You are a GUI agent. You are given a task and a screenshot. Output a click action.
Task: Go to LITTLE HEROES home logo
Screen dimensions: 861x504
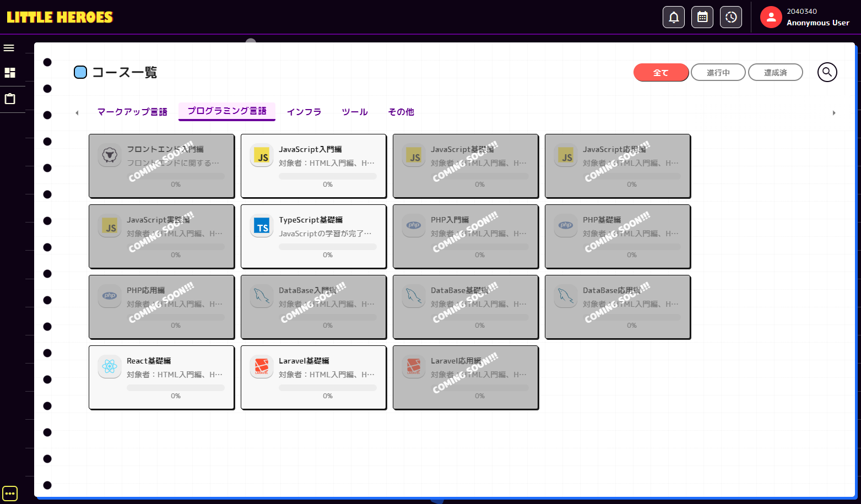tap(60, 17)
